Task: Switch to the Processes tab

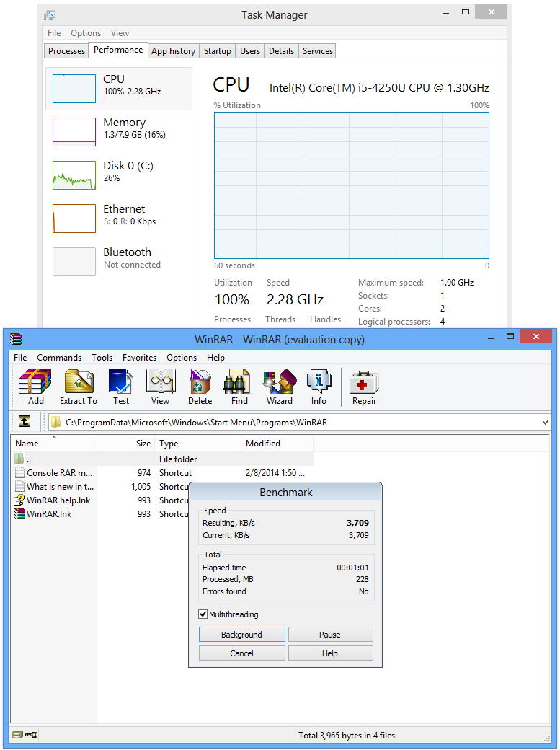Action: [66, 51]
